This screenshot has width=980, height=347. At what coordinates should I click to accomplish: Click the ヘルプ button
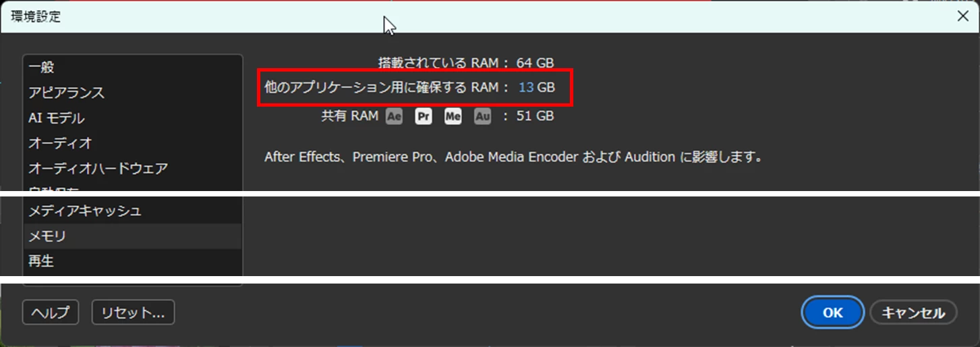click(51, 313)
